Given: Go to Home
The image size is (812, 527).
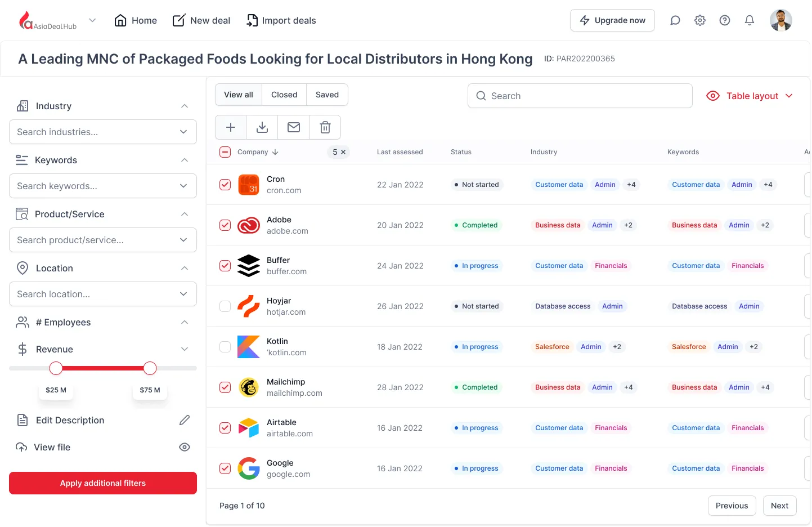Looking at the screenshot, I should tap(136, 20).
